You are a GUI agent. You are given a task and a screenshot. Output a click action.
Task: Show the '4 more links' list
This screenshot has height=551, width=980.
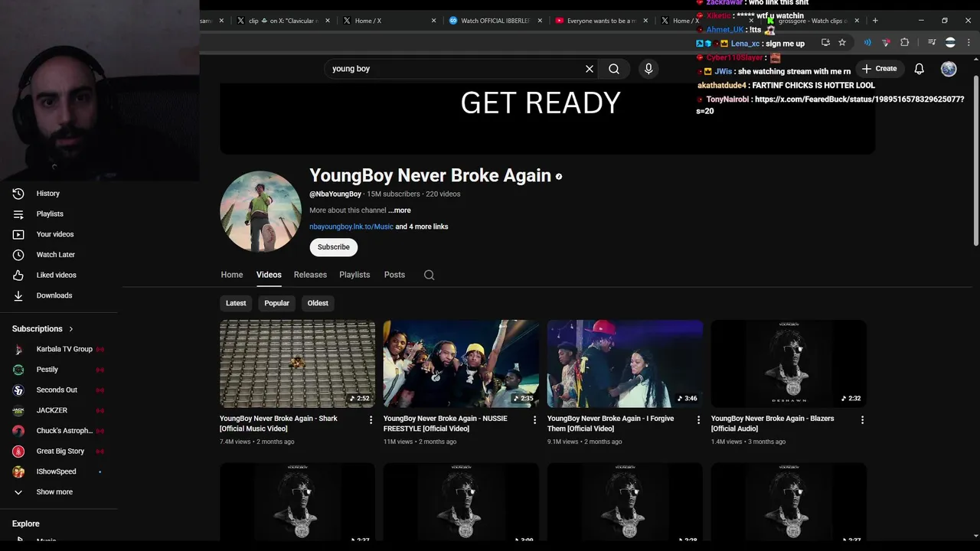[422, 227]
